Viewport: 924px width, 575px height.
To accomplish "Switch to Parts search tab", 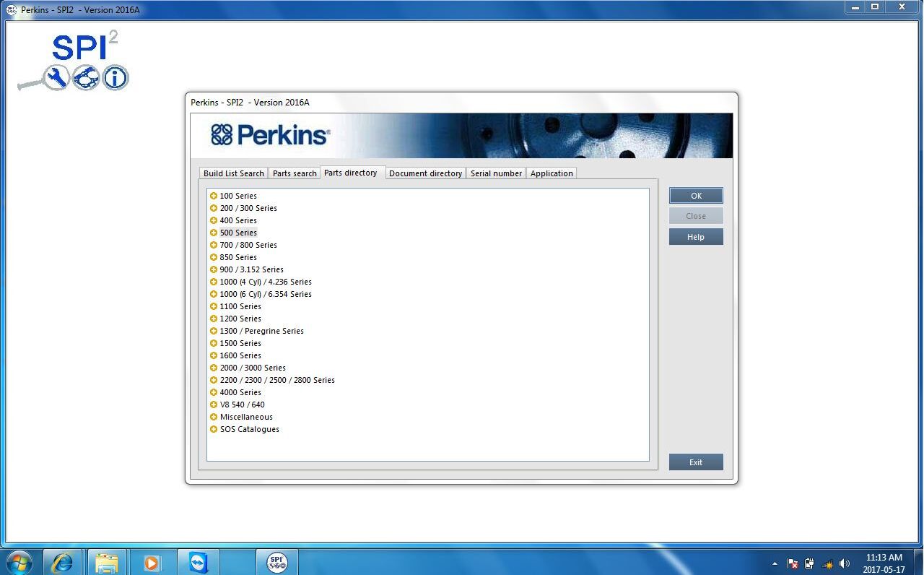I will tap(295, 173).
